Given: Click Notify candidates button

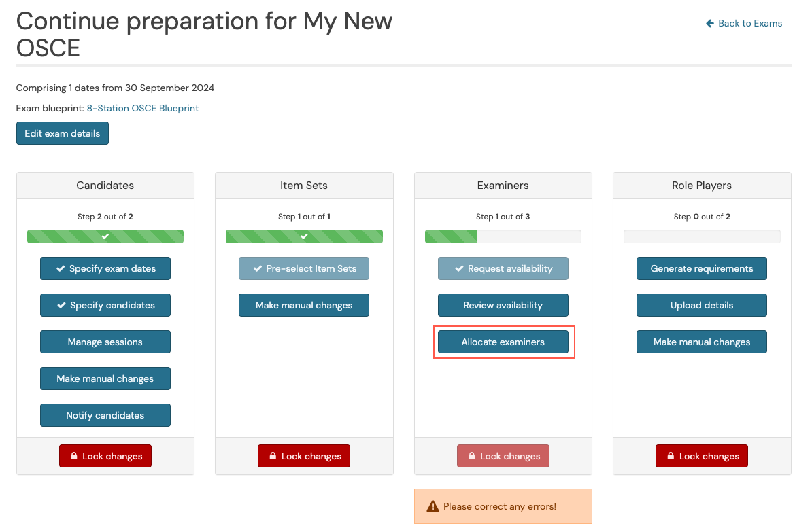Looking at the screenshot, I should point(105,415).
